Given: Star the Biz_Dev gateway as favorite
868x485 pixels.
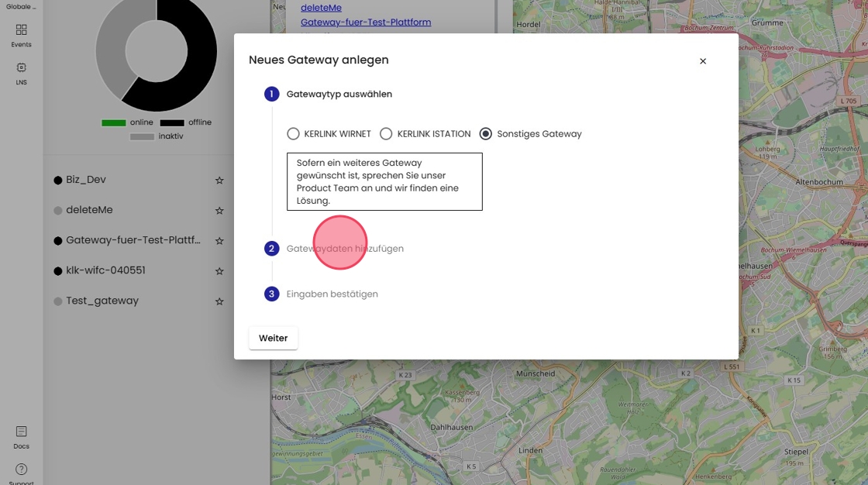Looking at the screenshot, I should (219, 181).
